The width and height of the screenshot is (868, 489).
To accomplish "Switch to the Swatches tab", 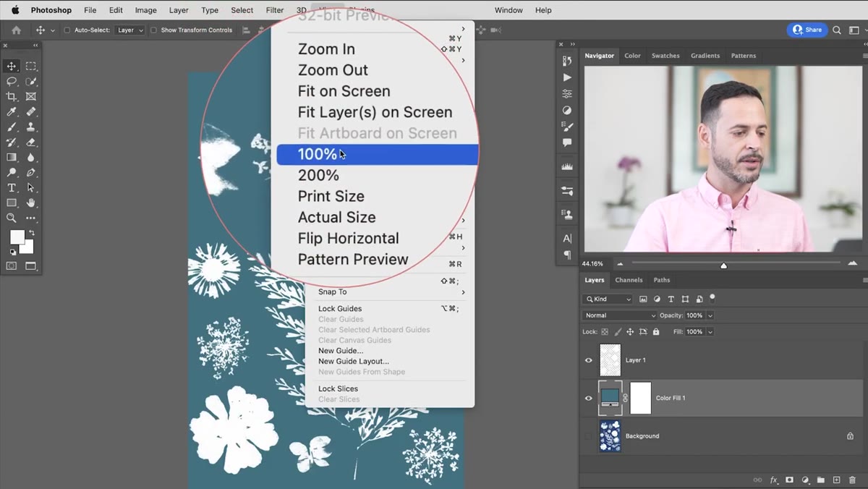I will (665, 56).
